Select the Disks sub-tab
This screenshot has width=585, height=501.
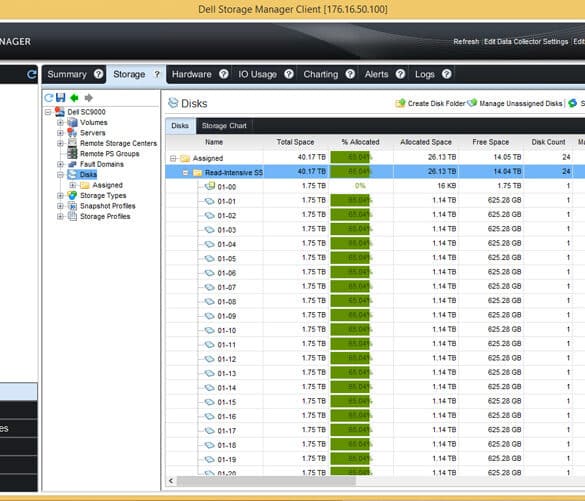click(x=180, y=126)
